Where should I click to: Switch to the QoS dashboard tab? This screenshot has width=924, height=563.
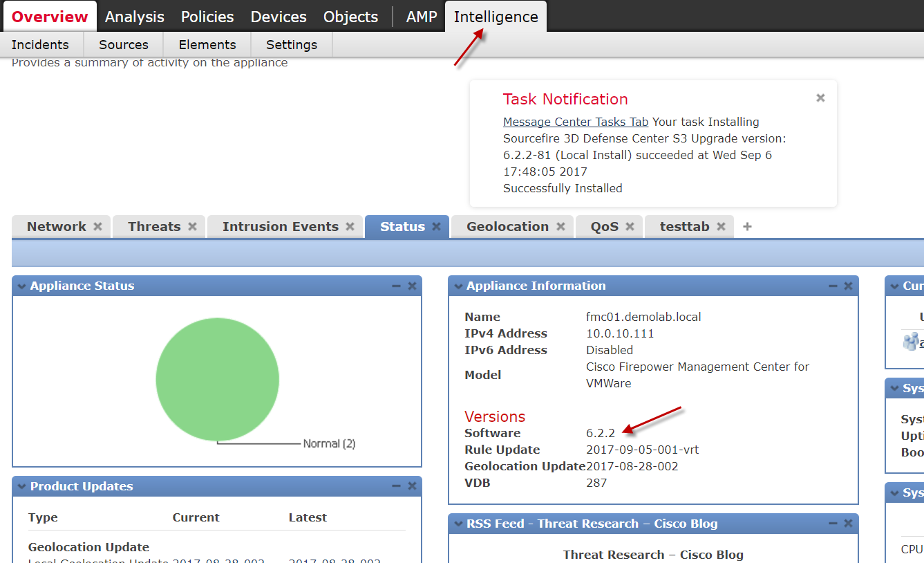(x=605, y=227)
